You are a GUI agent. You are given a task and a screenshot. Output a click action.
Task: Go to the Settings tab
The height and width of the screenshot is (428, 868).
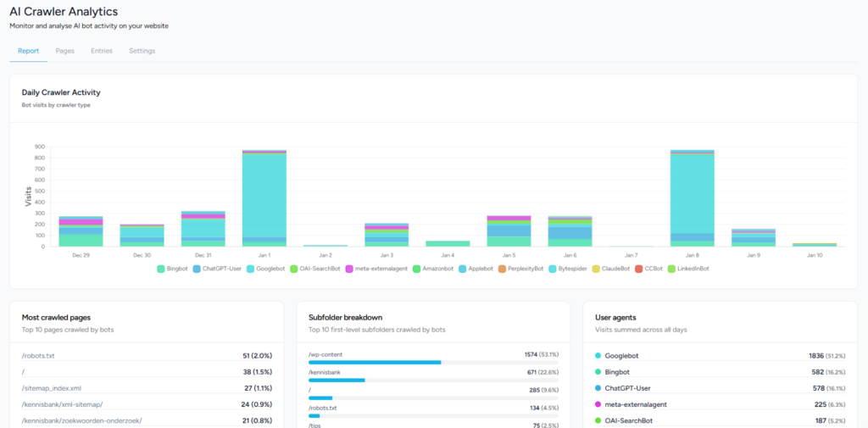coord(142,51)
